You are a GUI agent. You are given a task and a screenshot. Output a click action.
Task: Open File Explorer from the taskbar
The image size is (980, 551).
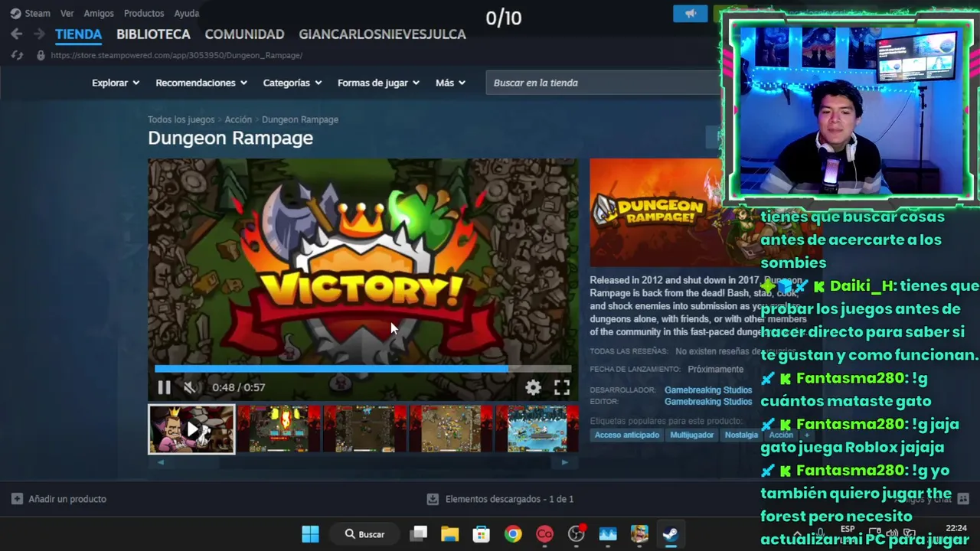point(449,534)
